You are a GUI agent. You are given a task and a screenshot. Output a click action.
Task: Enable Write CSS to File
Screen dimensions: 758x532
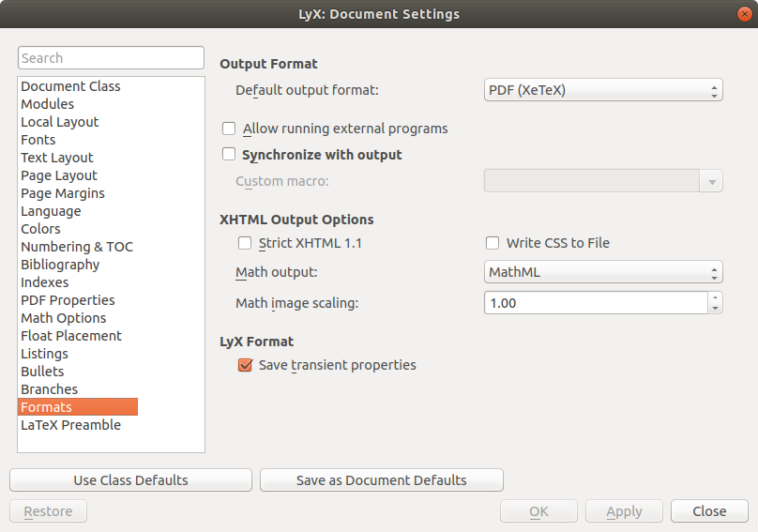493,243
